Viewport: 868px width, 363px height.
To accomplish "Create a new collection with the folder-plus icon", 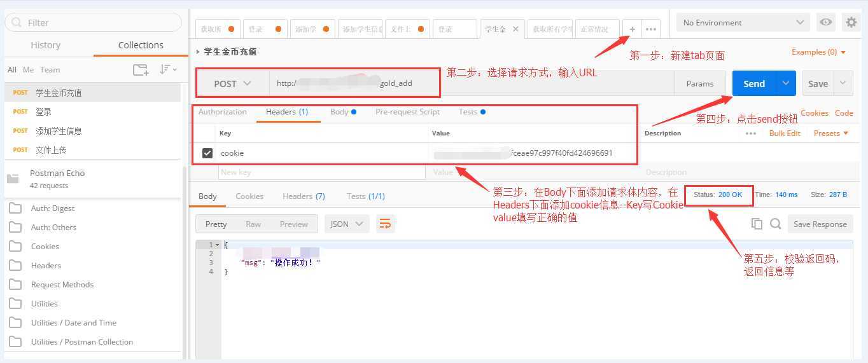I will 141,70.
